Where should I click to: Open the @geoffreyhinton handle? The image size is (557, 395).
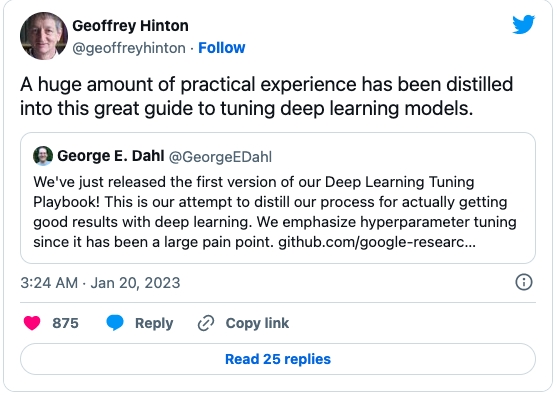pos(129,48)
